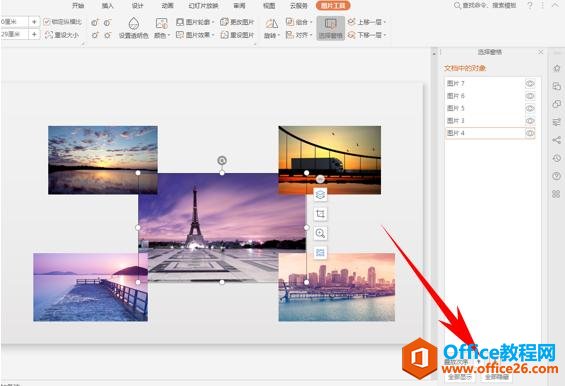Click the rotation handle above Eiffel picture
This screenshot has width=565, height=386.
[x=222, y=160]
